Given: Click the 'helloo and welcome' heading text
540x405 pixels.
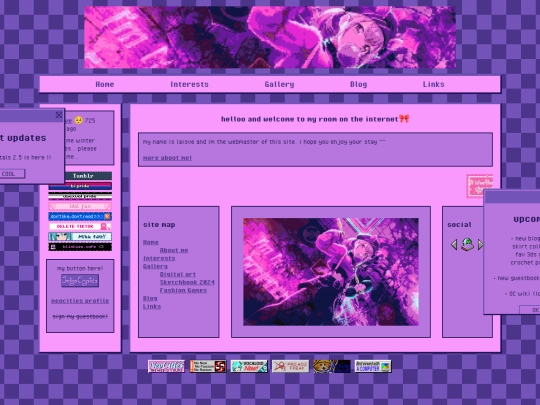Looking at the screenshot, I should (310, 119).
